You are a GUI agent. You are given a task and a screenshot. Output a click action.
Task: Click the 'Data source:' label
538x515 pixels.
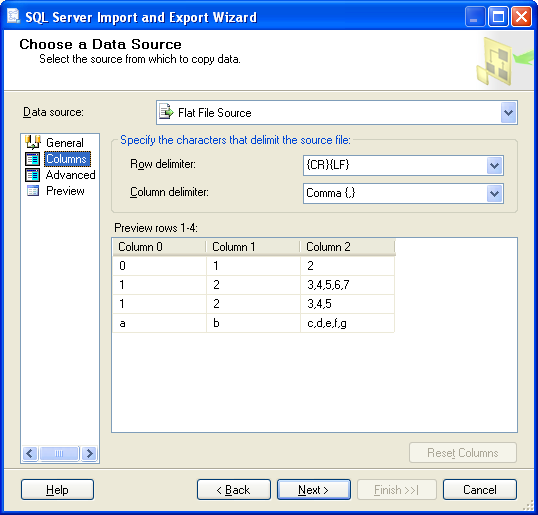coord(53,112)
